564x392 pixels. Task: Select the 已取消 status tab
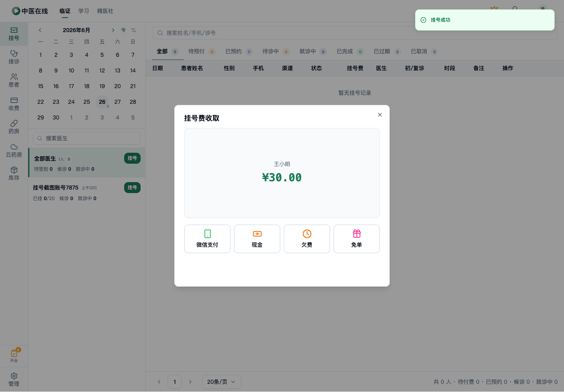pyautogui.click(x=424, y=51)
